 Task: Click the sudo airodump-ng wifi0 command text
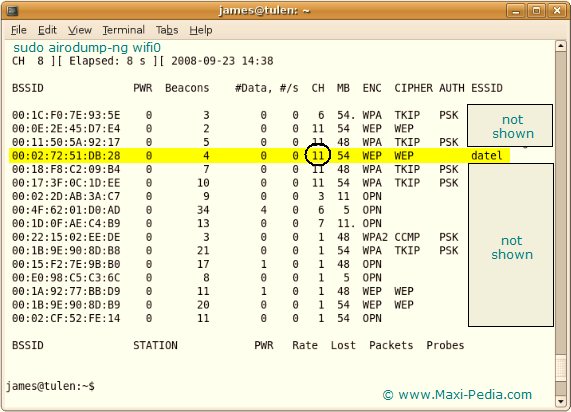coord(87,48)
